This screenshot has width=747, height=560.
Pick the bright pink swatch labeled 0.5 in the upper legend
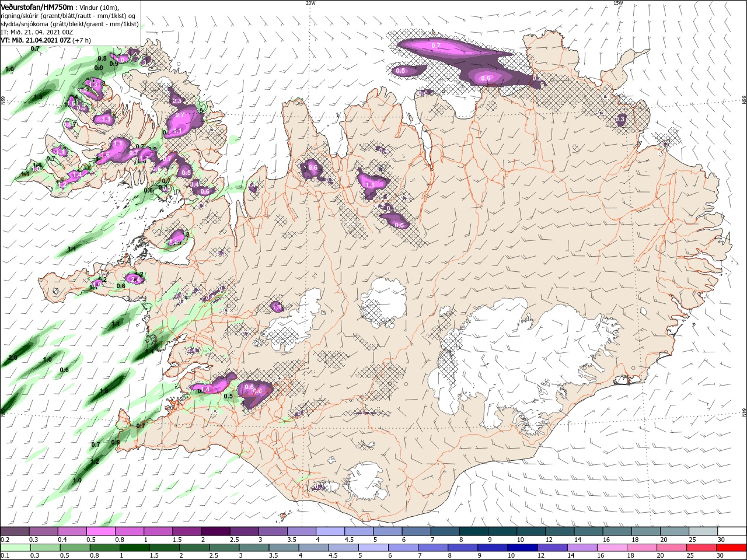[100, 531]
